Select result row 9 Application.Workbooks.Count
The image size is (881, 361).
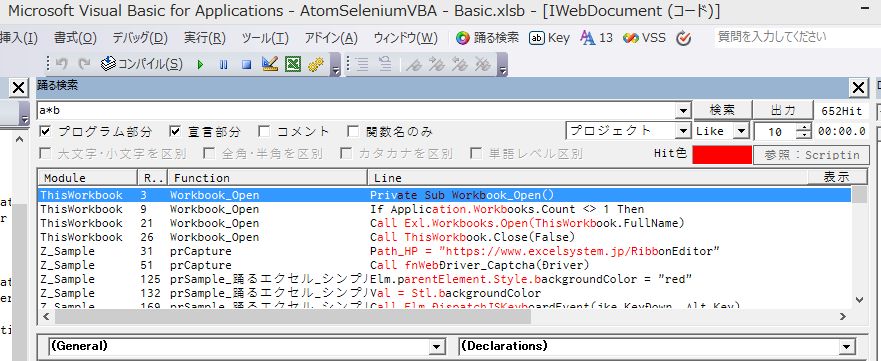coord(444,209)
